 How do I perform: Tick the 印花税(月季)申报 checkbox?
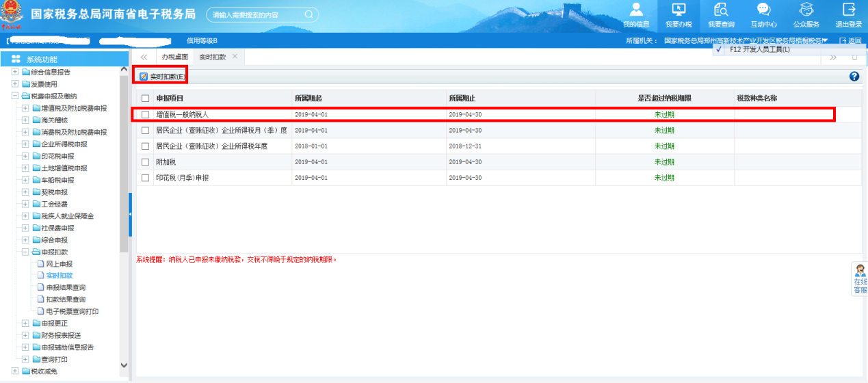145,178
